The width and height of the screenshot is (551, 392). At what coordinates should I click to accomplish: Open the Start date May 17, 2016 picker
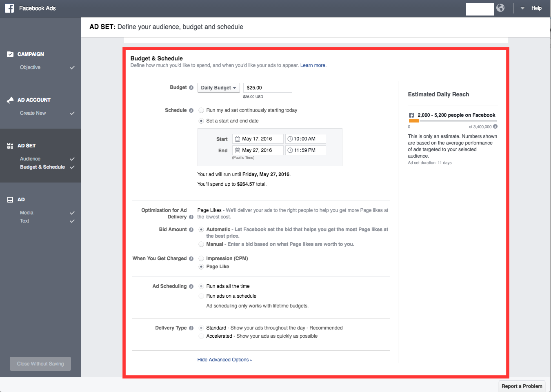[258, 139]
